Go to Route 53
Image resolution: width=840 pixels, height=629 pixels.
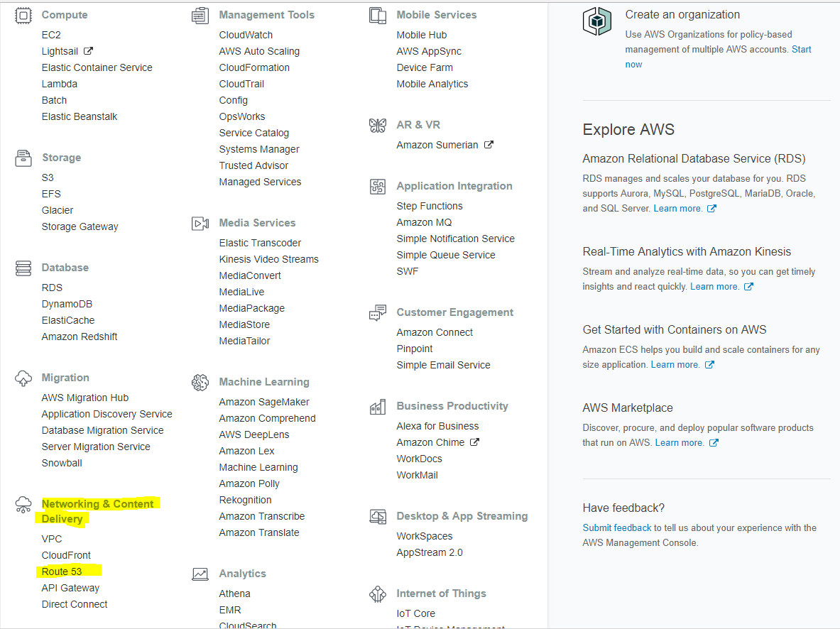coord(62,571)
